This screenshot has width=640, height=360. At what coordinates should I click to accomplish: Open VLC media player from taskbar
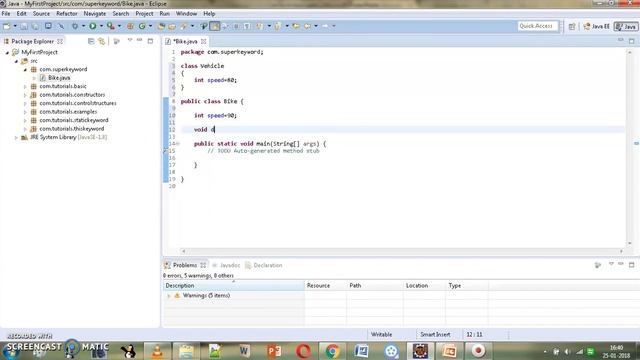coord(157,351)
